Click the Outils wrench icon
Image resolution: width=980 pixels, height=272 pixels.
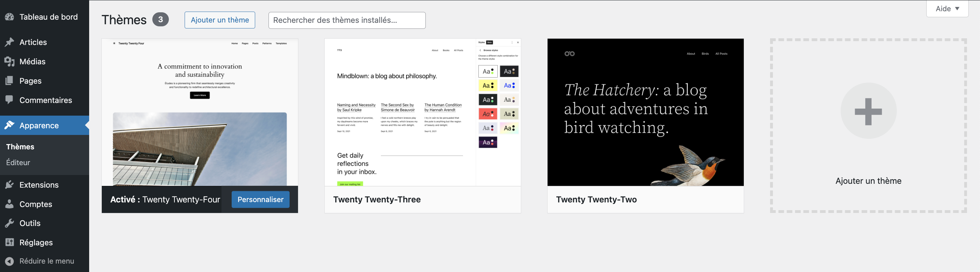click(x=9, y=223)
